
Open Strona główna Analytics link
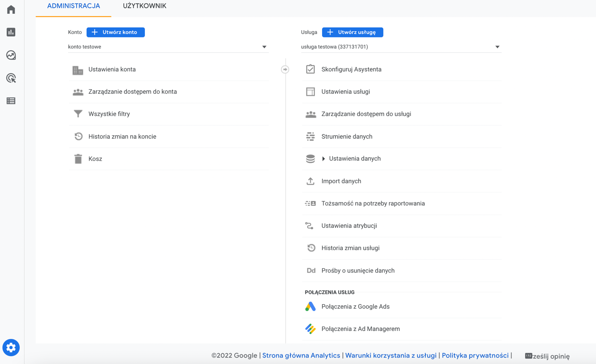point(301,355)
